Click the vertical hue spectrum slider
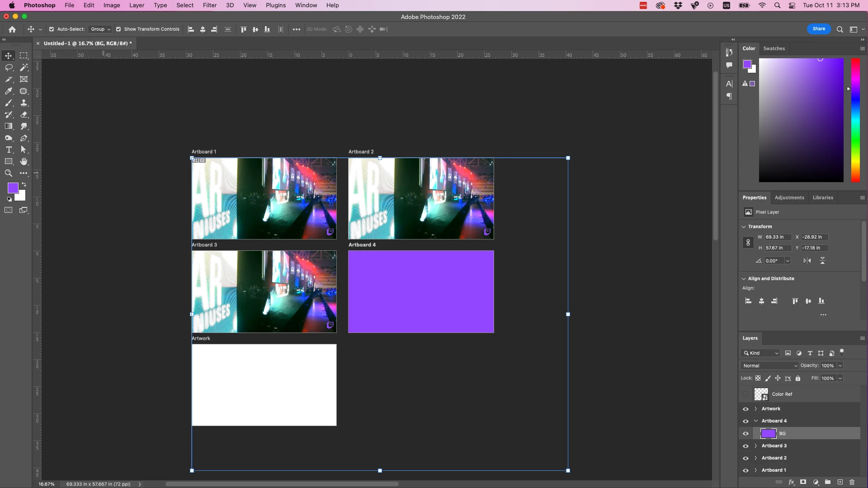Image resolution: width=868 pixels, height=488 pixels. 855,120
